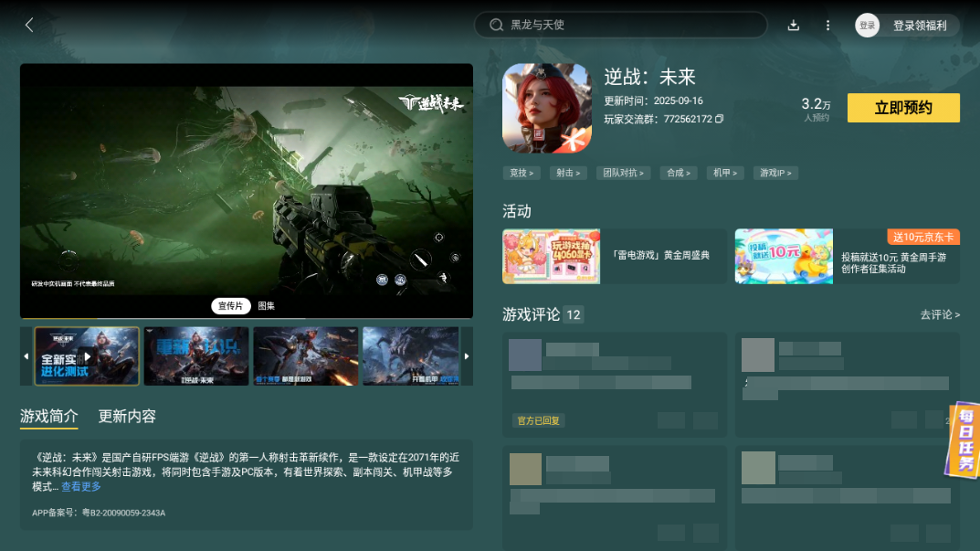
Task: Open the 团队对抗 tag
Action: (623, 174)
